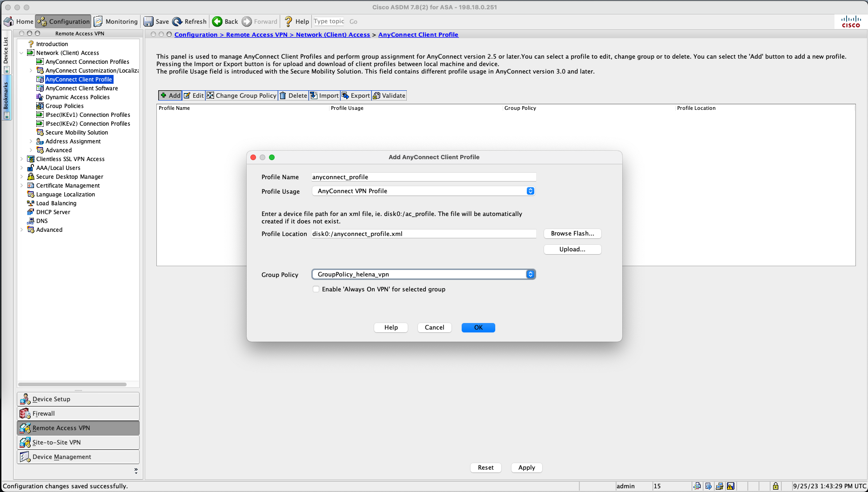Viewport: 868px width, 492px height.
Task: Click the Profile Name text field
Action: pos(424,177)
